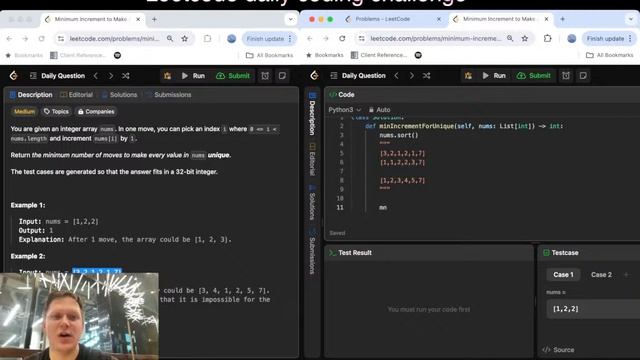This screenshot has height=360, width=640.
Task: Switch to Problems - LeetCode browser tab
Action: pos(393,19)
